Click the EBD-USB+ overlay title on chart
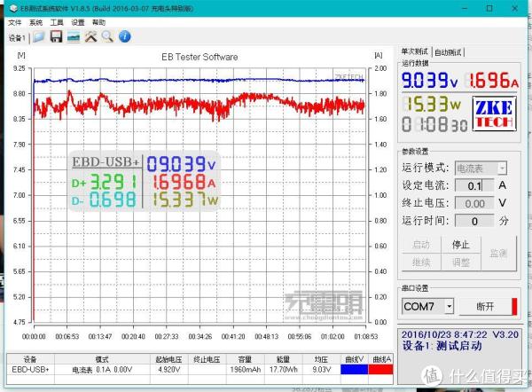This screenshot has height=392, width=532. click(x=106, y=162)
